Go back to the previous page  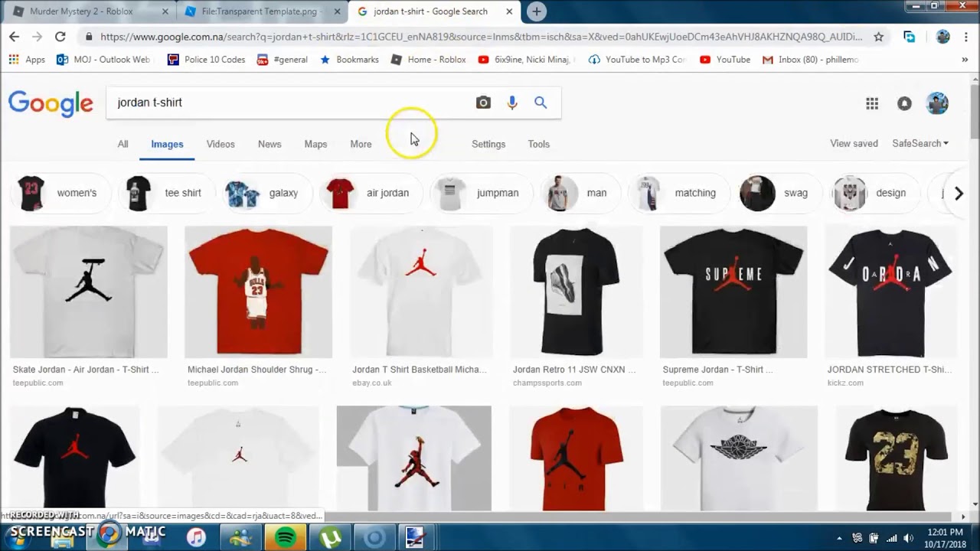tap(14, 37)
